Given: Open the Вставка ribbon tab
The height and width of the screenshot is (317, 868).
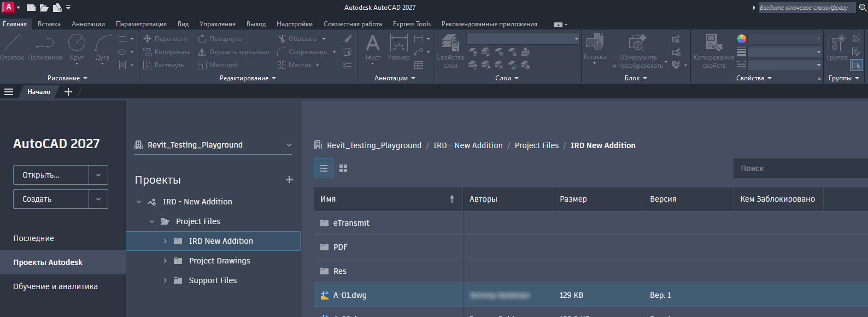Looking at the screenshot, I should 49,24.
